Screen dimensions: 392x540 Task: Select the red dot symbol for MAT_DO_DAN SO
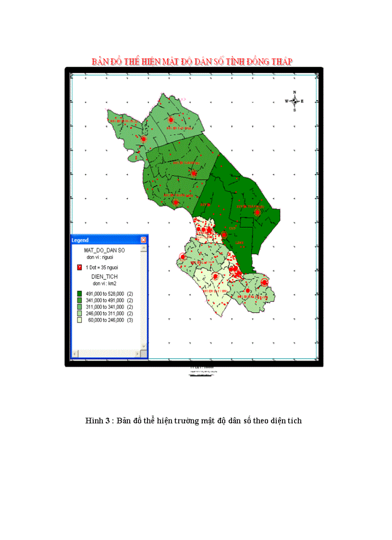pos(79,267)
